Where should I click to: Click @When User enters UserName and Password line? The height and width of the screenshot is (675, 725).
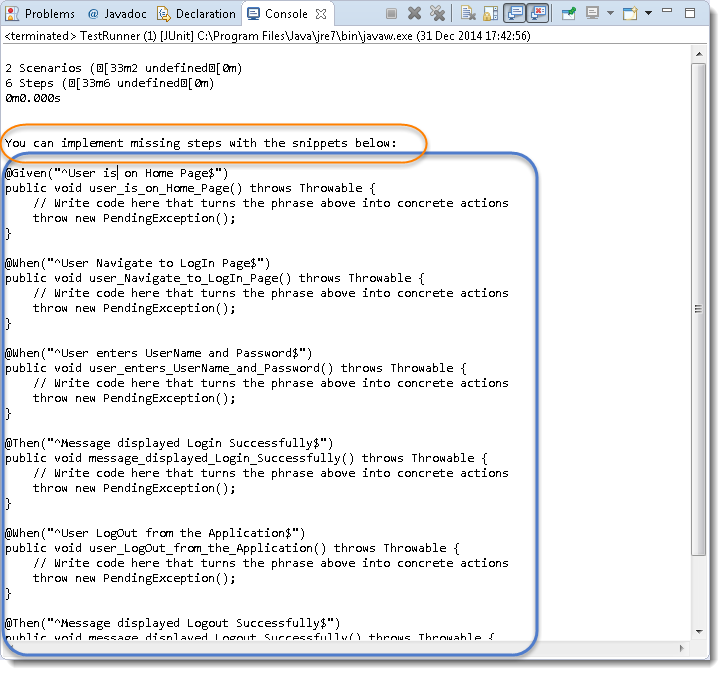159,354
